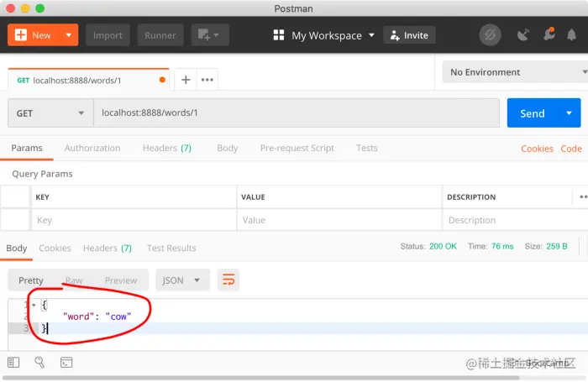The image size is (588, 382).
Task: Open the Test Results tab
Action: coord(171,249)
